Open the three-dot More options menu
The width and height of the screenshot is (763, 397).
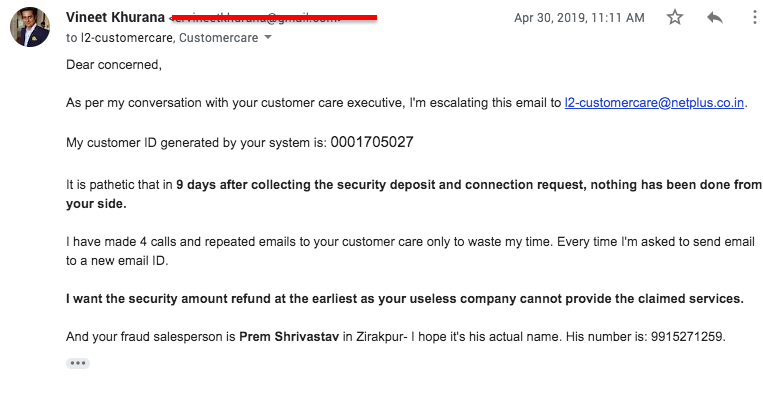coord(754,18)
